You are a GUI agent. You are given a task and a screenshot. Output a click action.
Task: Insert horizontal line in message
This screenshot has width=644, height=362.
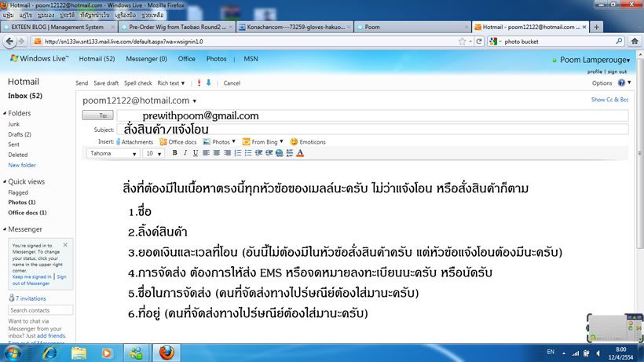click(290, 153)
